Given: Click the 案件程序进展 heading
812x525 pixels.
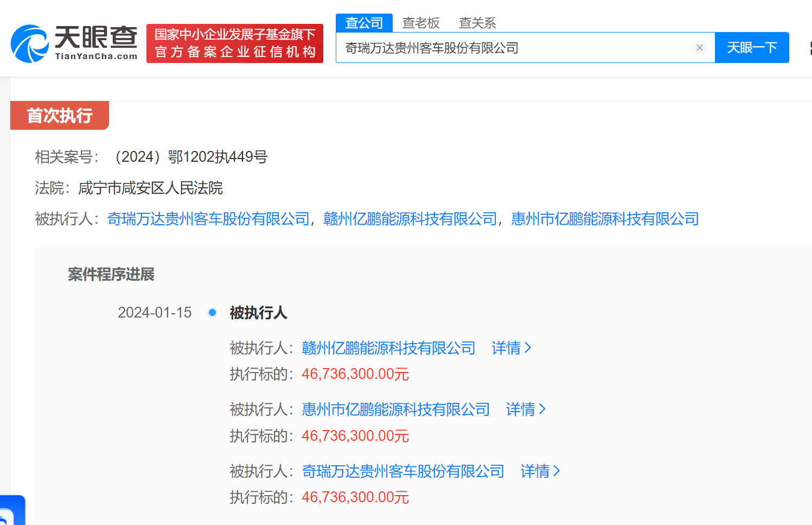Looking at the screenshot, I should coord(111,274).
